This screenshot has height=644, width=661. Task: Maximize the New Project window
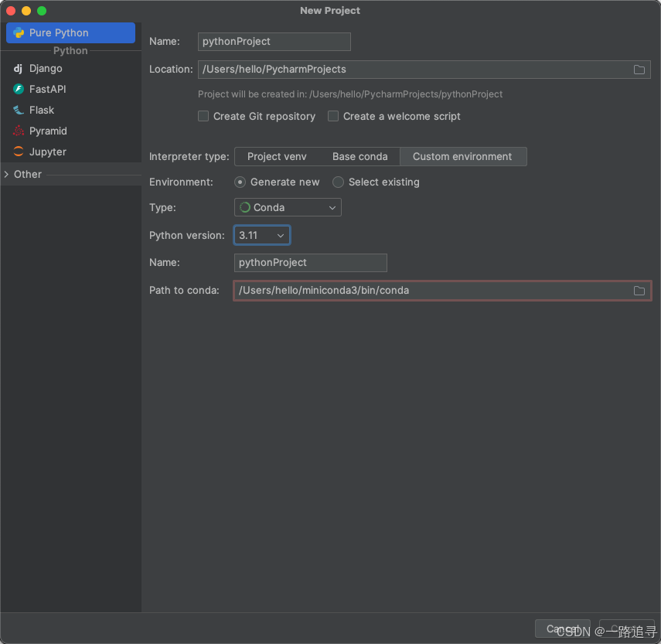point(42,11)
